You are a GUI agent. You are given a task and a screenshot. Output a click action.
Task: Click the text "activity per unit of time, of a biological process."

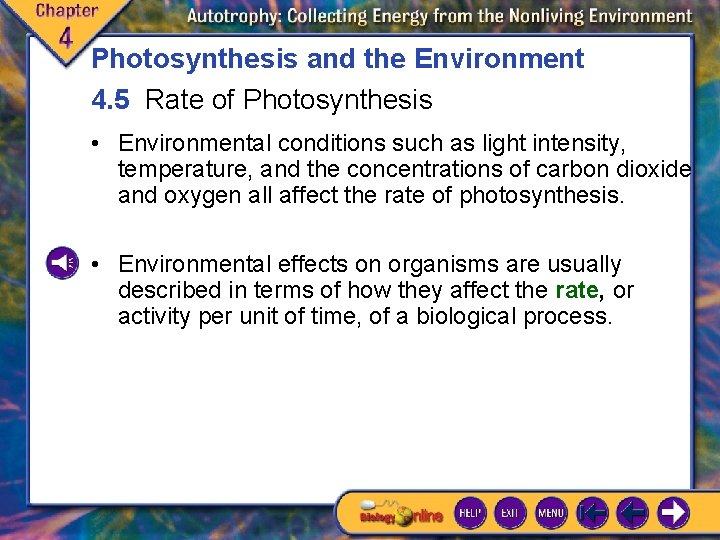point(365,316)
